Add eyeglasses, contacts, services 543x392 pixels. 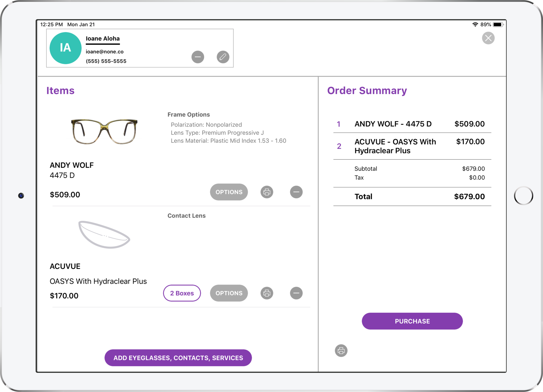pos(178,358)
